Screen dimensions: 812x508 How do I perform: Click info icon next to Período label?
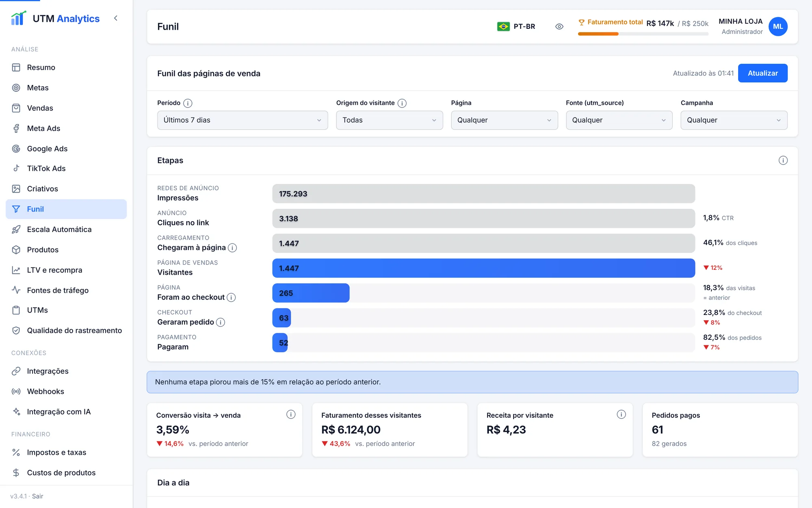pyautogui.click(x=188, y=103)
